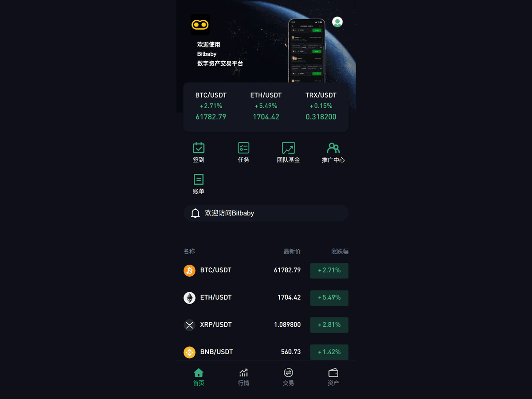Open the BTC/USDT ticker card
Screen dimensions: 532x399
pos(211,106)
